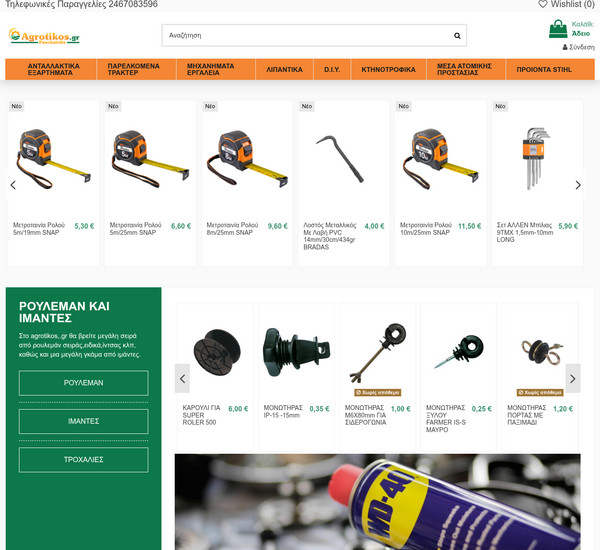
Task: Show previous items in new products carousel
Action: coord(13,185)
